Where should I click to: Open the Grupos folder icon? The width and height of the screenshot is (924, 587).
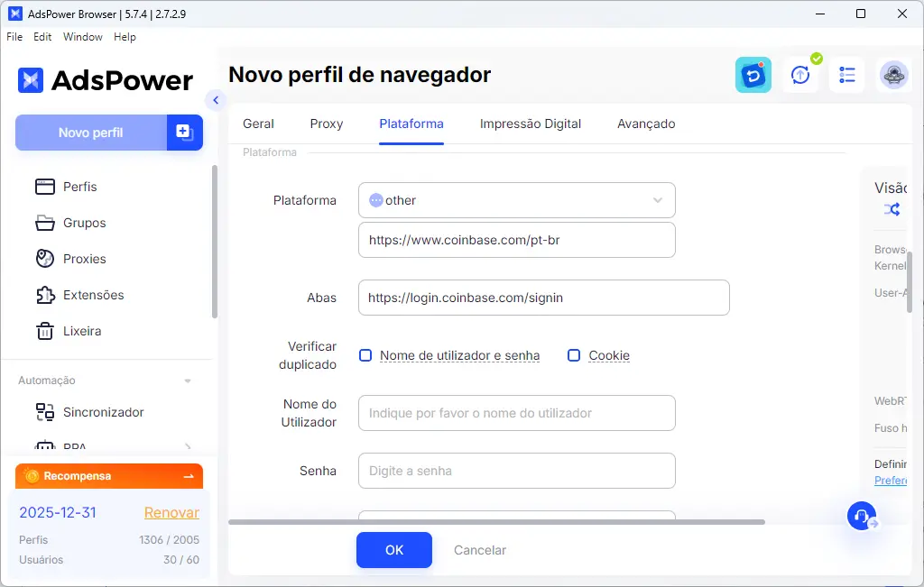click(45, 223)
